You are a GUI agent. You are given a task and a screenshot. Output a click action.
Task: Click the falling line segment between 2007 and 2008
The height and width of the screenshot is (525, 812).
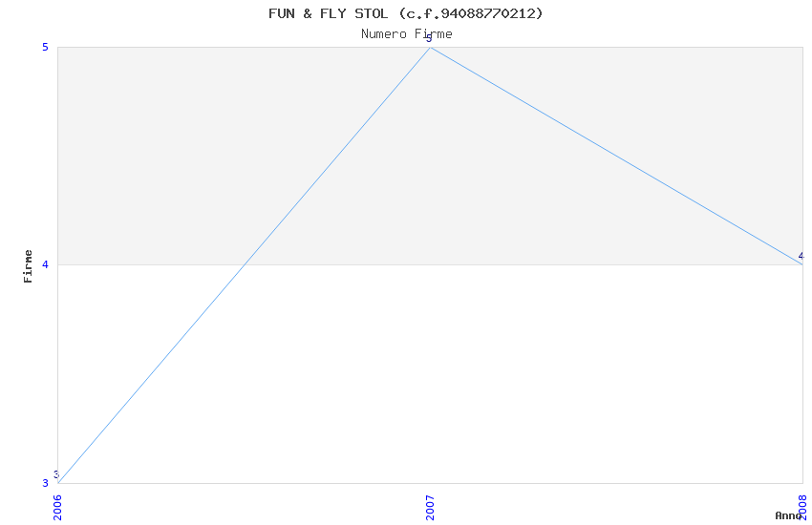[616, 157]
